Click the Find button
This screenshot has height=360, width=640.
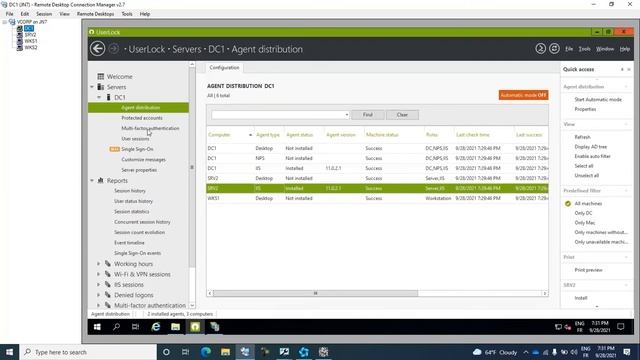click(368, 115)
